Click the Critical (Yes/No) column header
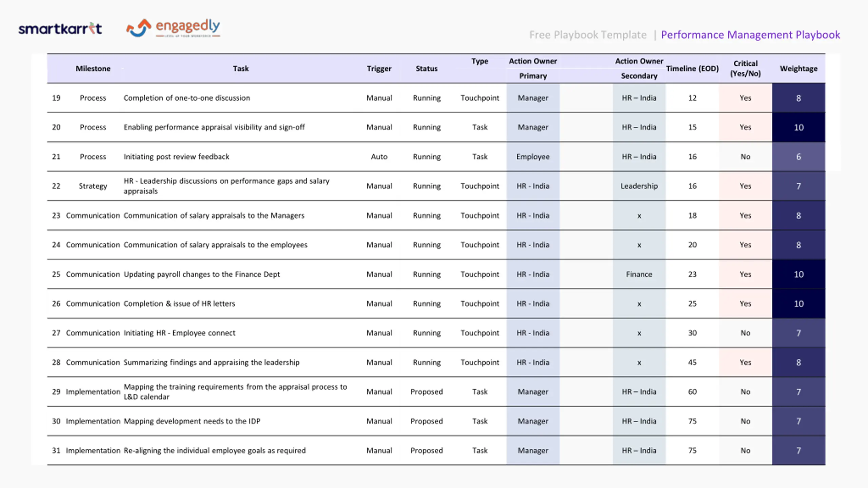The width and height of the screenshot is (868, 488). pyautogui.click(x=745, y=68)
